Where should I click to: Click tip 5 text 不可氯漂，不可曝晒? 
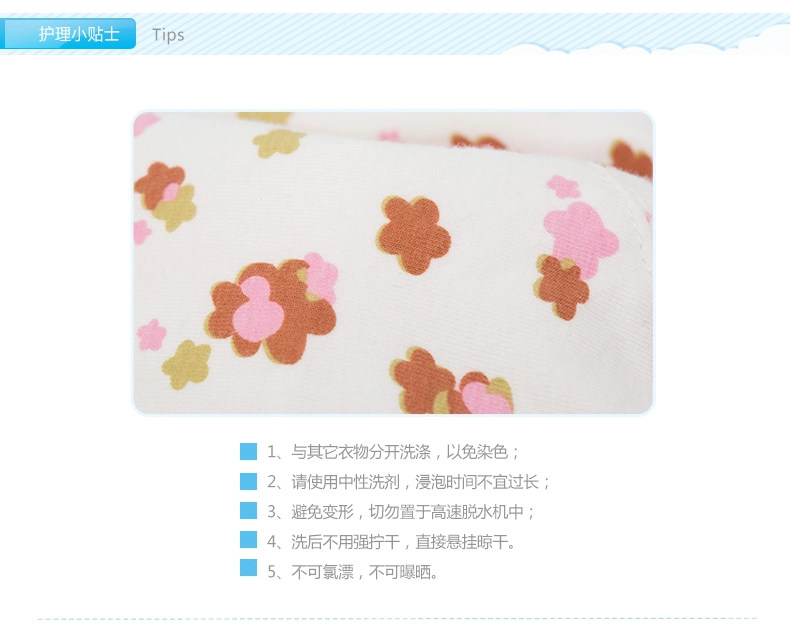[x=365, y=572]
